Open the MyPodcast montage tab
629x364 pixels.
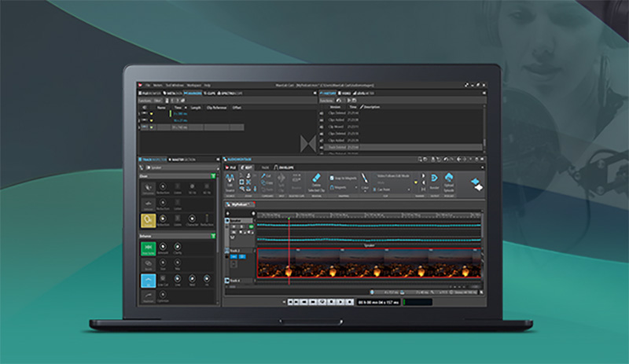240,204
